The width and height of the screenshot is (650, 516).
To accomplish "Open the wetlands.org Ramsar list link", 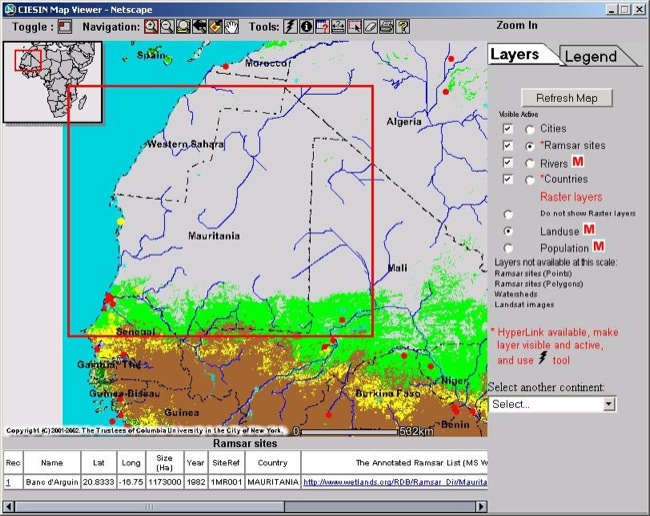I will click(x=396, y=482).
